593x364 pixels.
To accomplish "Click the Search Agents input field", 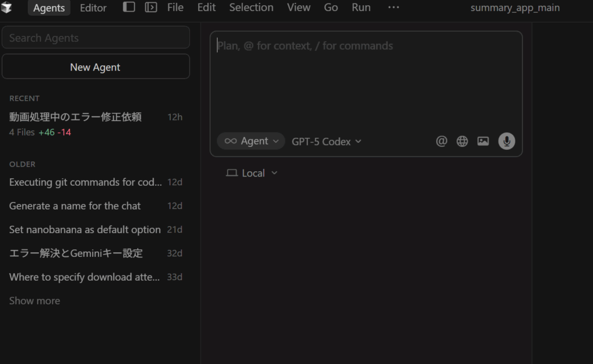I will point(96,38).
